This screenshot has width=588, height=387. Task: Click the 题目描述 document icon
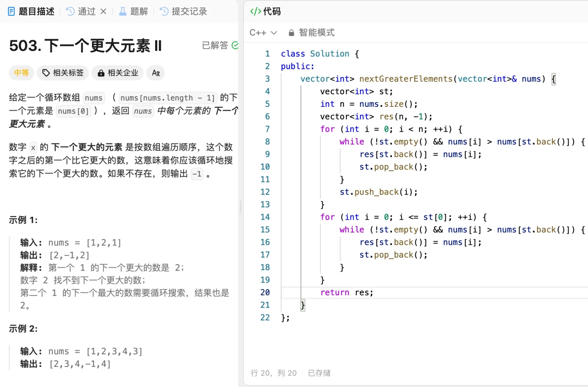tap(11, 11)
